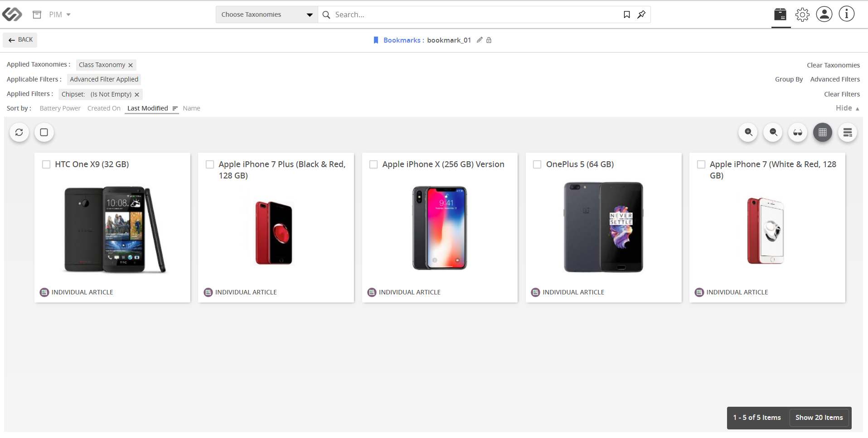Click the bookmark icon in search bar
This screenshot has width=868, height=438.
pyautogui.click(x=627, y=14)
